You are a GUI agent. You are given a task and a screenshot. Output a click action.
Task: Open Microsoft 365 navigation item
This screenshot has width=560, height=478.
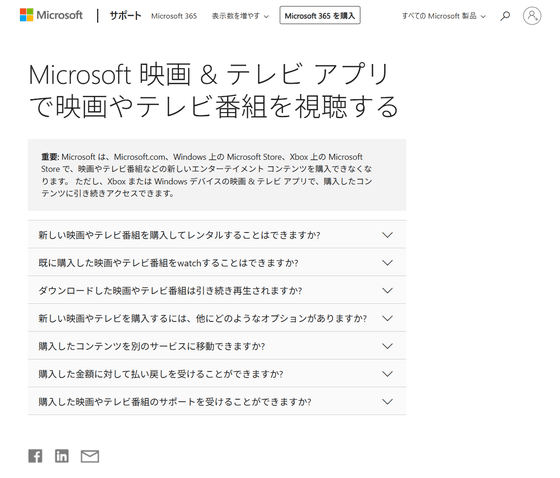(x=174, y=16)
